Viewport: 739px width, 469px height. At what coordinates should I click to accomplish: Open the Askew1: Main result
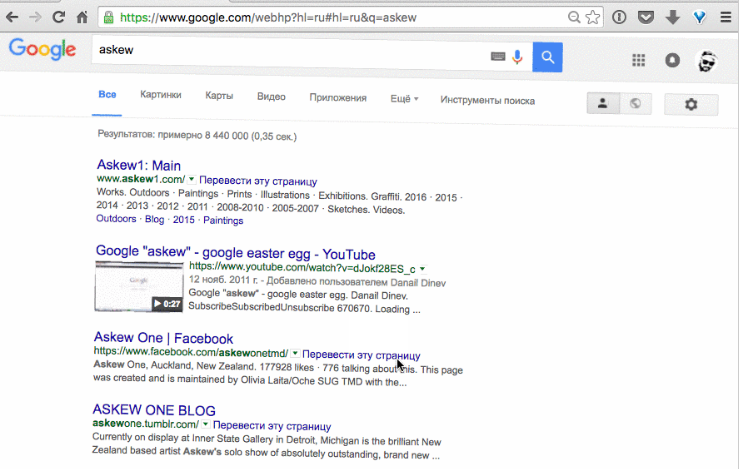(x=139, y=165)
